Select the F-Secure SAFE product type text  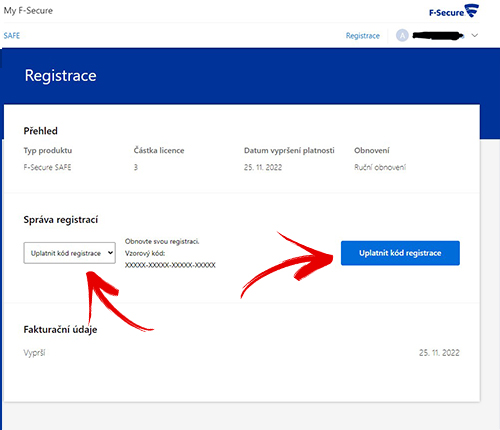[47, 167]
